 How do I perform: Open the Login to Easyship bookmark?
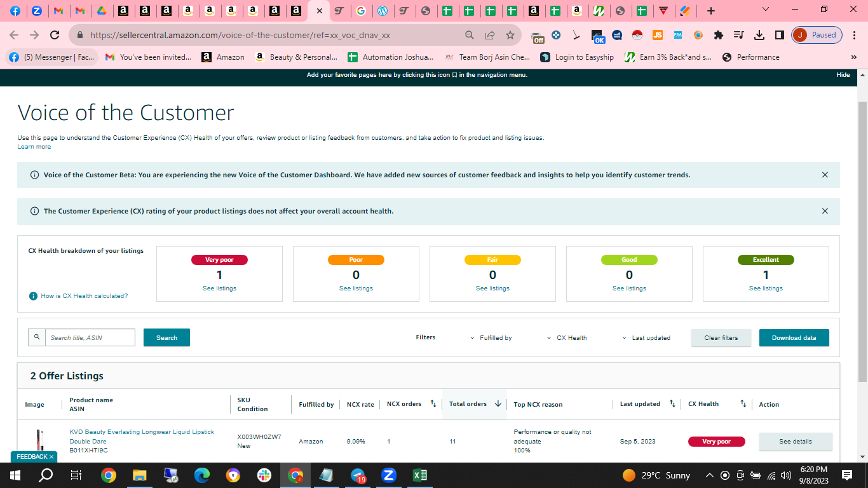(x=577, y=57)
